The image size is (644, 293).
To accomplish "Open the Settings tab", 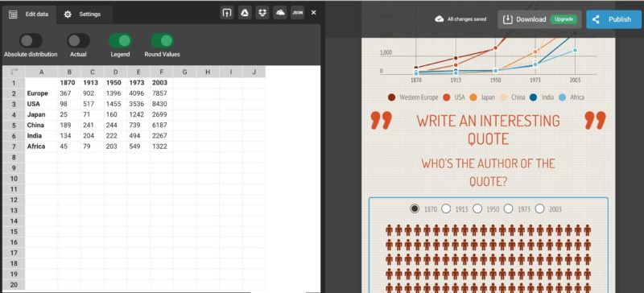I will point(85,14).
